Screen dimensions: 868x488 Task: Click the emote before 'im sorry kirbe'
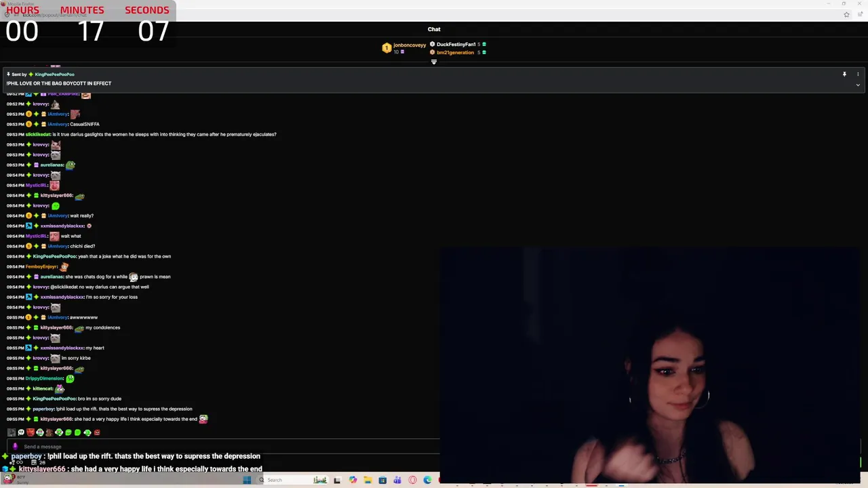coord(56,358)
